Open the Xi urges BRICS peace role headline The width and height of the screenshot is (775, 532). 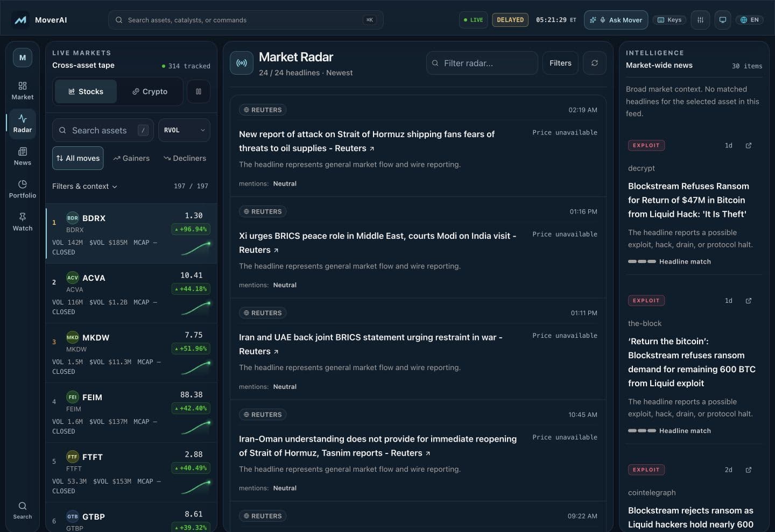point(377,243)
